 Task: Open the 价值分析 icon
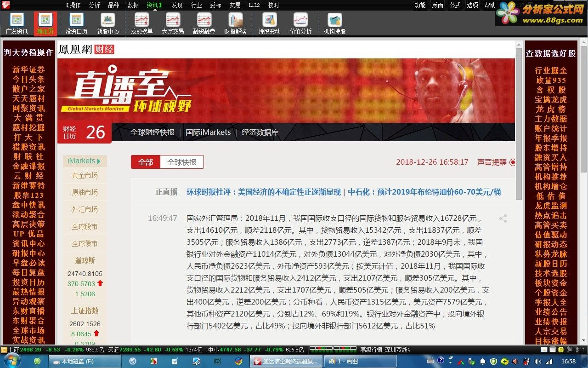(300, 24)
